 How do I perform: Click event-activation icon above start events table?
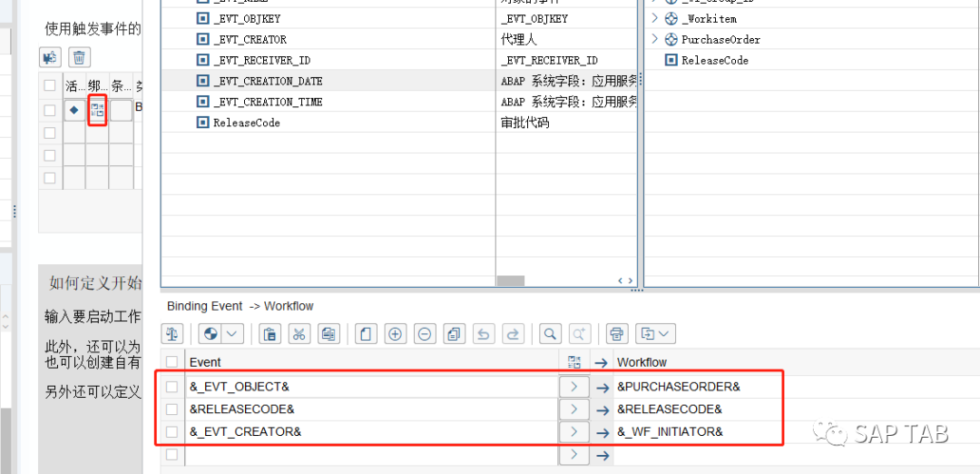pyautogui.click(x=50, y=57)
